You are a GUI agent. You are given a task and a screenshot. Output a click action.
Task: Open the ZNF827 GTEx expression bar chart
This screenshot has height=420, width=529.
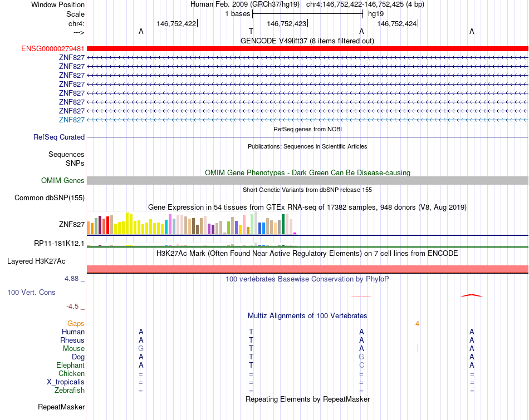pyautogui.click(x=192, y=223)
